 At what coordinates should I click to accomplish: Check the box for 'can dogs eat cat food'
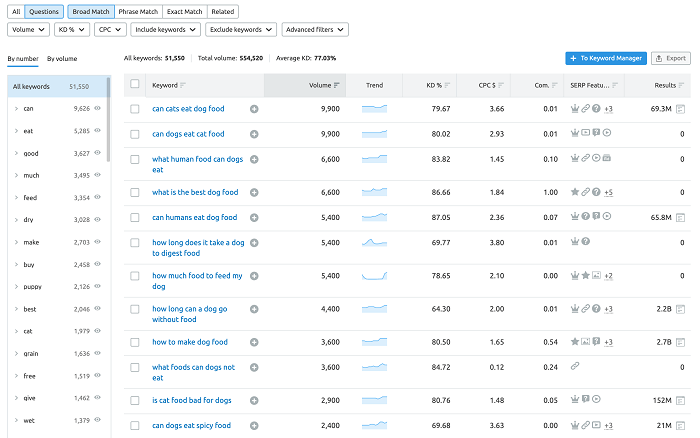pos(134,134)
